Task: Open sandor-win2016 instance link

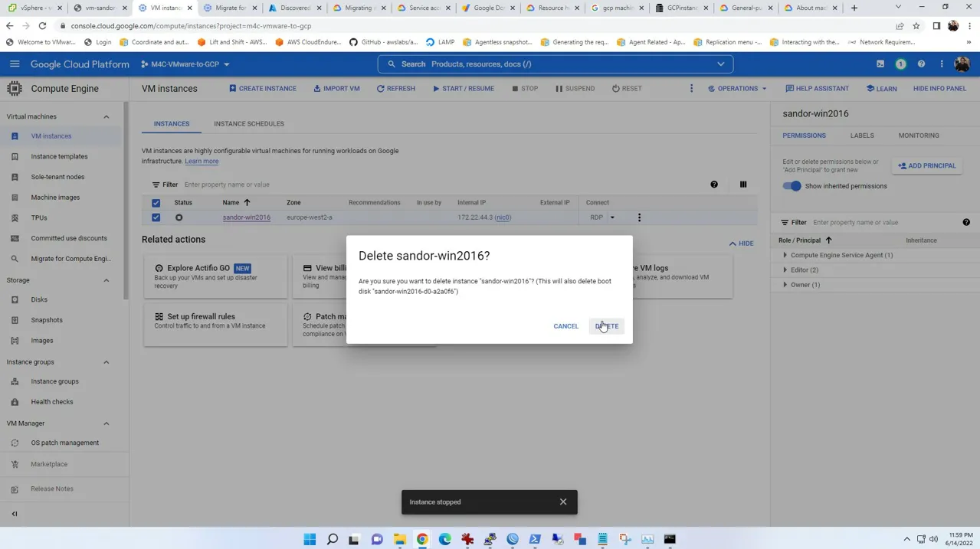Action: (x=247, y=217)
